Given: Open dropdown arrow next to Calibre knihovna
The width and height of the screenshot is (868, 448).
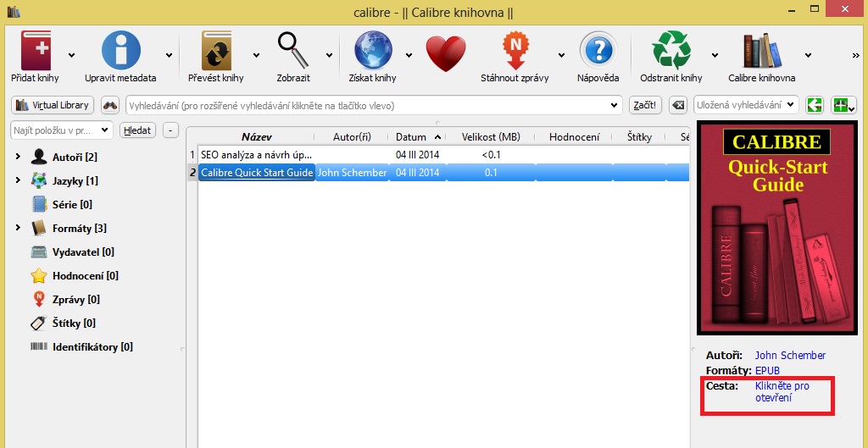Looking at the screenshot, I should [x=808, y=55].
